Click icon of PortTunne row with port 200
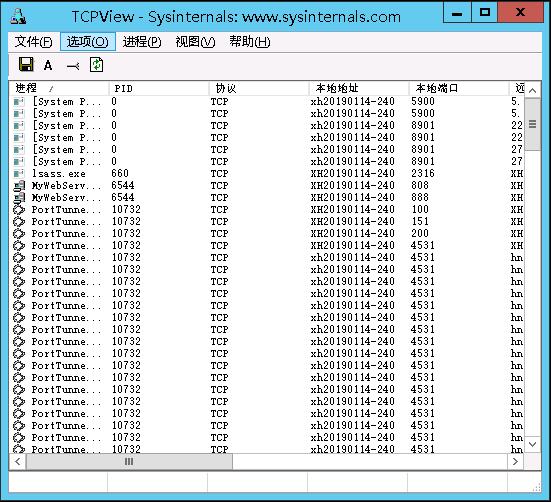551x502 pixels. click(19, 234)
